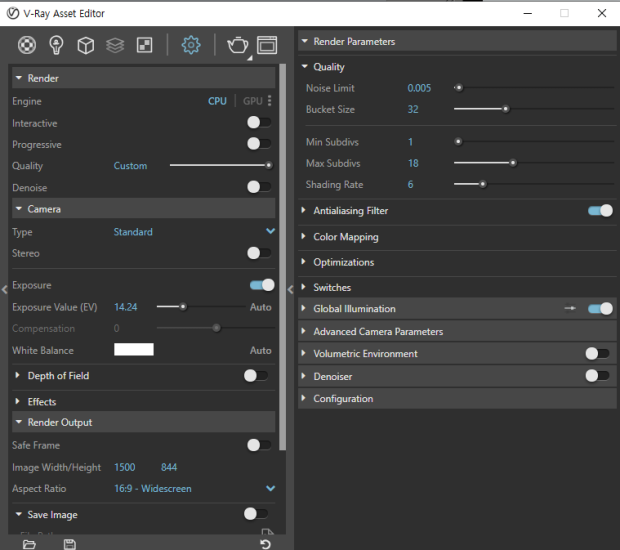Adjust the Shading Rate slider

point(534,184)
